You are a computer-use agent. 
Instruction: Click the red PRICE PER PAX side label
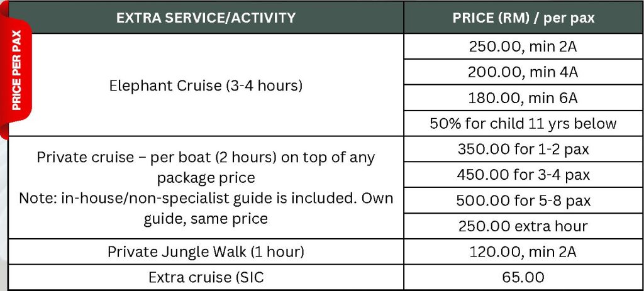tap(17, 70)
